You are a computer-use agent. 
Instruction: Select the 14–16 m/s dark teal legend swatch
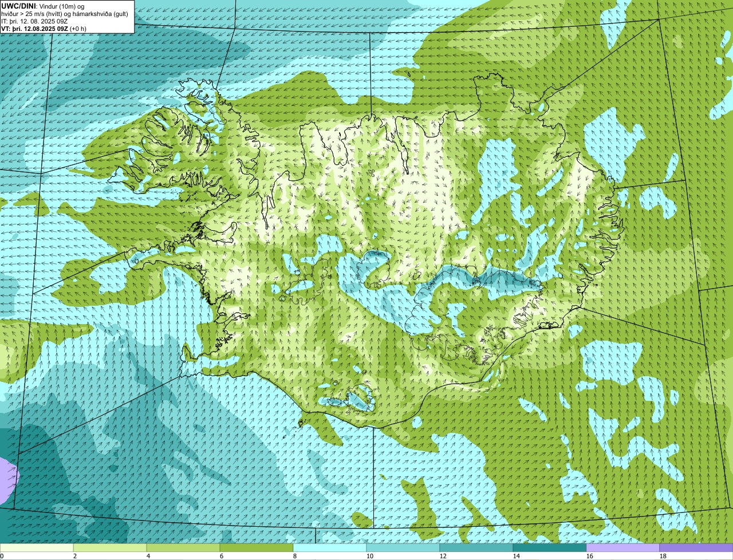pyautogui.click(x=550, y=548)
